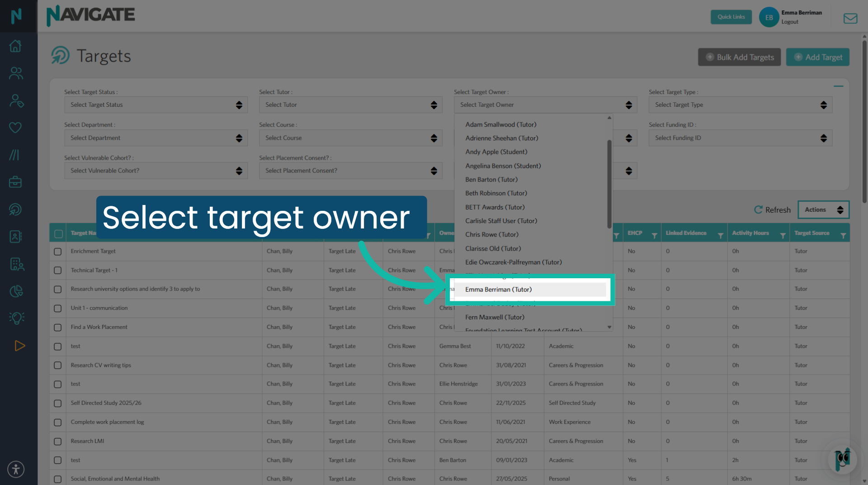Select Clarisse Old (Tutor) option
This screenshot has height=485, width=868.
(x=530, y=249)
